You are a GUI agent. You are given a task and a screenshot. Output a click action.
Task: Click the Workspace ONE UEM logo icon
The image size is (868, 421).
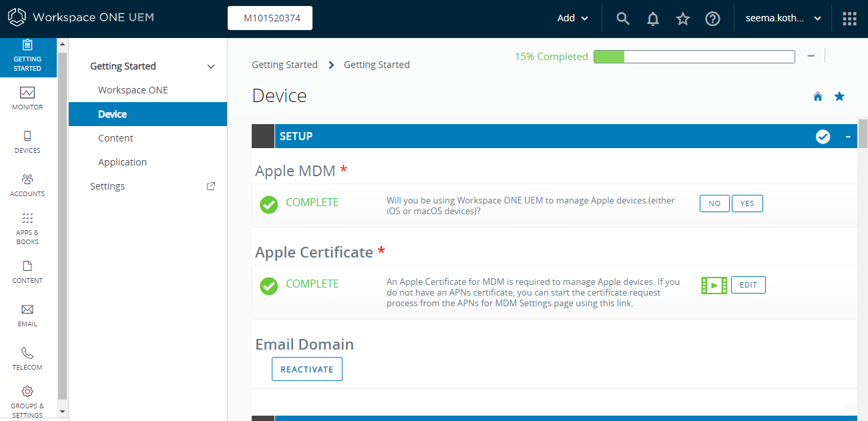pyautogui.click(x=17, y=17)
